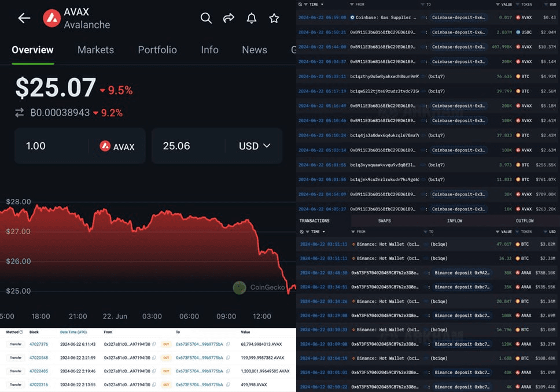Open the Info tab
This screenshot has height=392, width=560.
click(209, 50)
